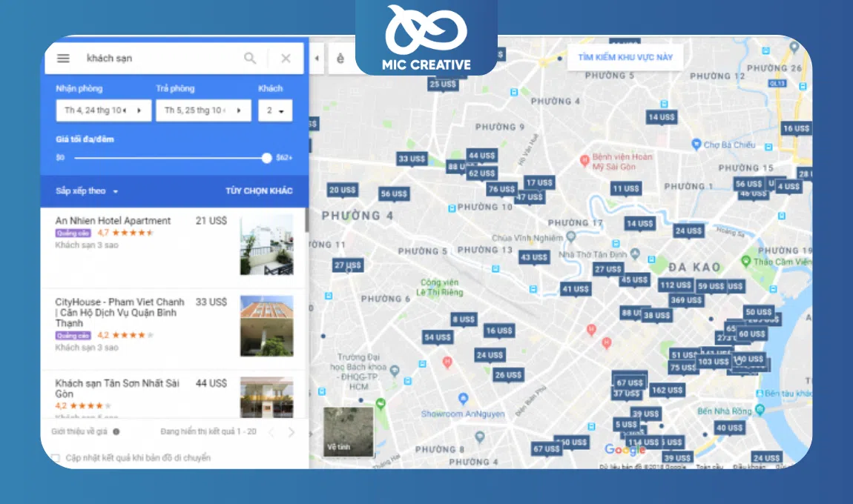853x504 pixels.
Task: Click the ĐA KAO district label
Action: point(695,267)
